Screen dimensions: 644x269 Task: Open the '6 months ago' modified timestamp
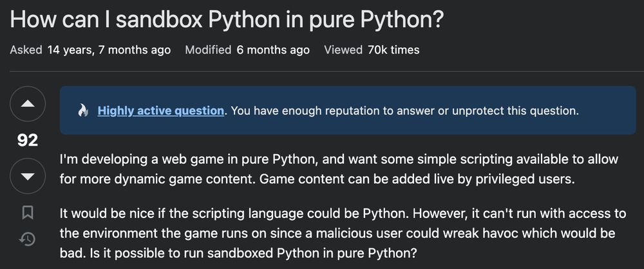(273, 50)
